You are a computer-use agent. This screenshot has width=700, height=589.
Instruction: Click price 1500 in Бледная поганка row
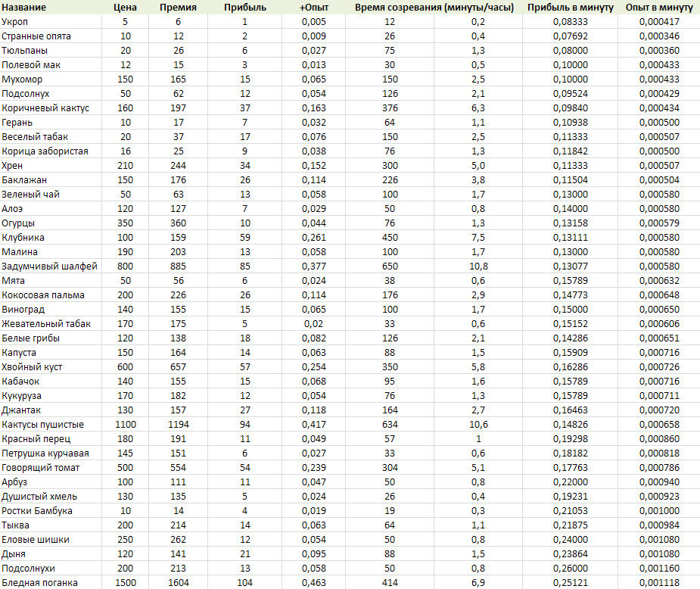pyautogui.click(x=126, y=583)
